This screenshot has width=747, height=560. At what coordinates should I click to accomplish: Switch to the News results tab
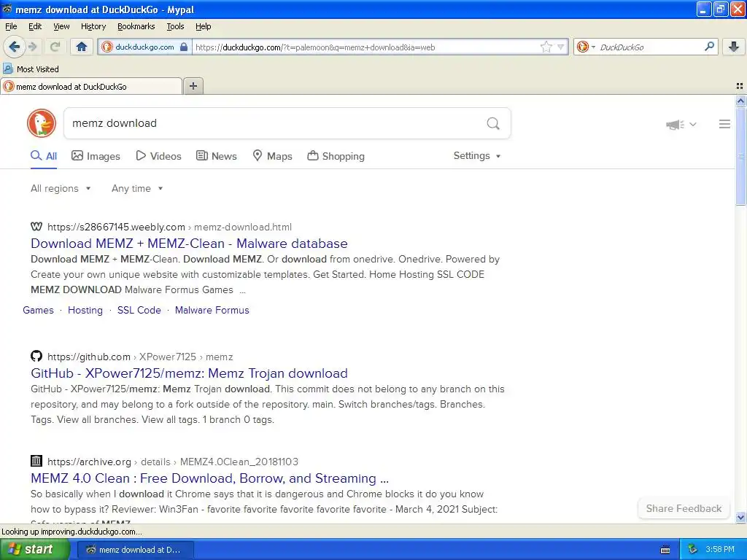click(217, 156)
